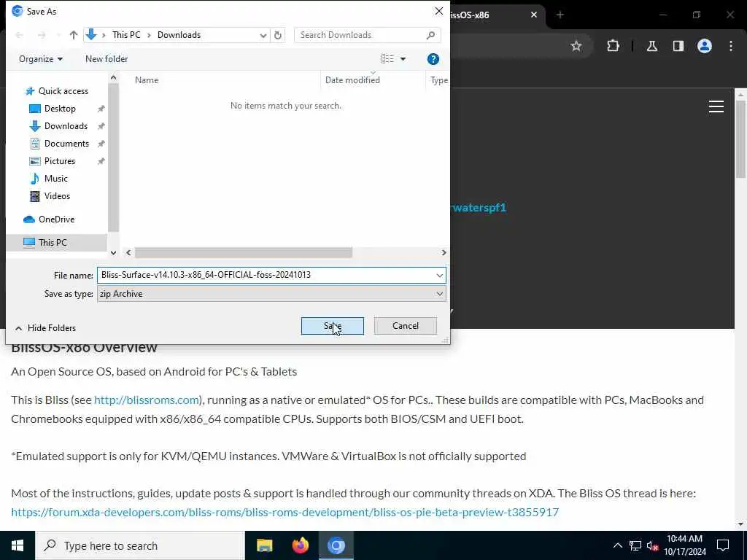The image size is (747, 560).
Task: Click the File name input field
Action: (x=266, y=275)
